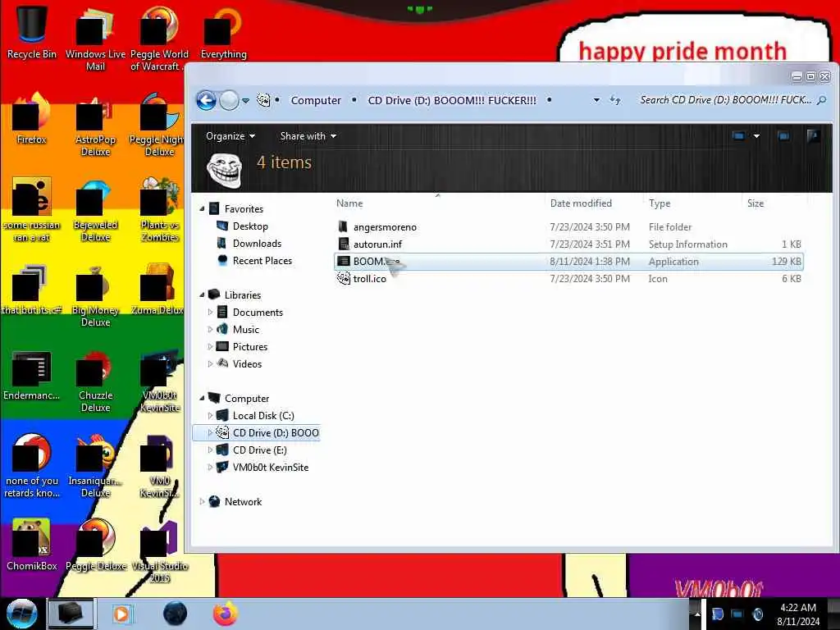Click the refresh icon in address bar
The width and height of the screenshot is (840, 630).
615,100
